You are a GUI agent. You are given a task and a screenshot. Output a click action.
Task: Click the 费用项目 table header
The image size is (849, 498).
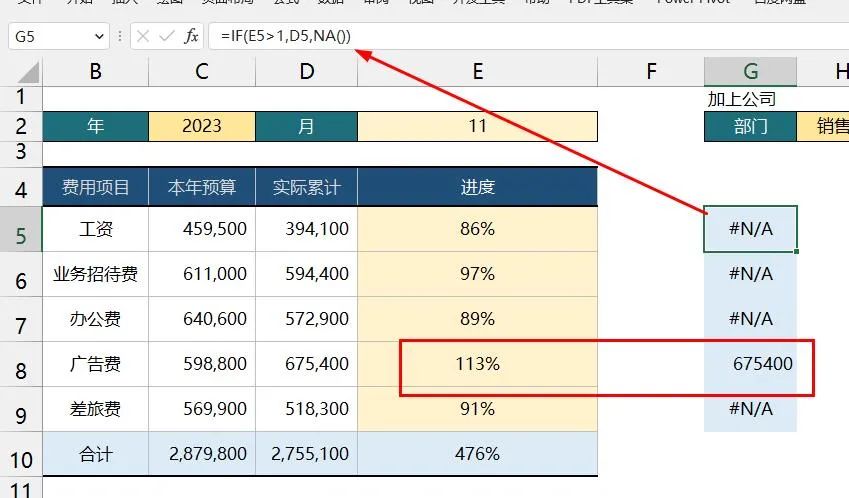click(x=95, y=187)
